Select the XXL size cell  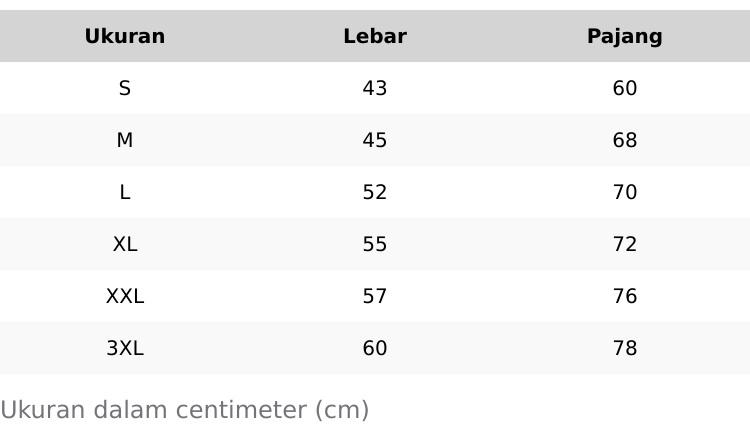pyautogui.click(x=125, y=296)
